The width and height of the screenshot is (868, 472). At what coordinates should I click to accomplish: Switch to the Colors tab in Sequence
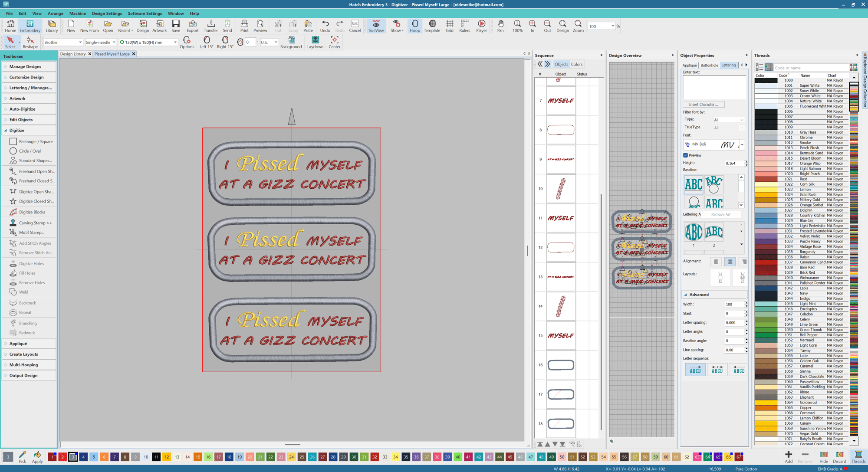pos(576,64)
